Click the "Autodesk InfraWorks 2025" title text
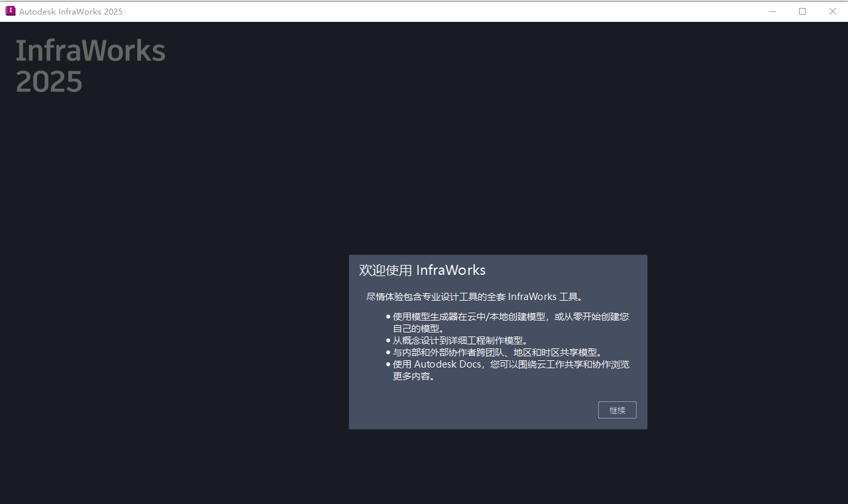The height and width of the screenshot is (504, 848). click(x=71, y=11)
